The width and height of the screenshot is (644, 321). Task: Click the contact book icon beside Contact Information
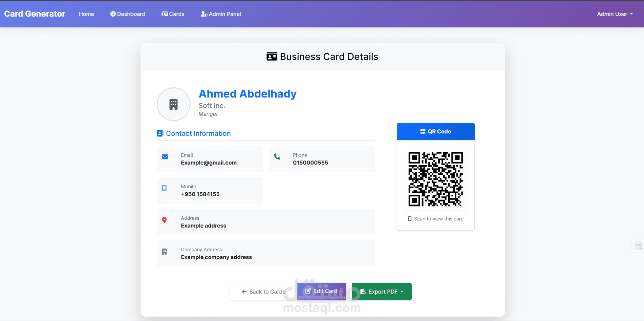point(160,133)
